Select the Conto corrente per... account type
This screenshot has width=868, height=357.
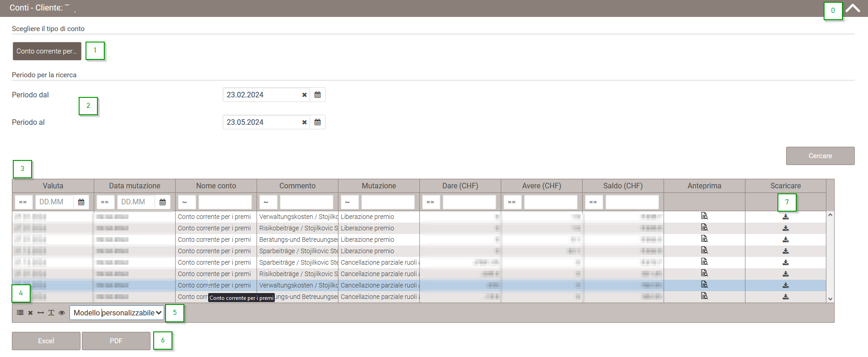[47, 51]
